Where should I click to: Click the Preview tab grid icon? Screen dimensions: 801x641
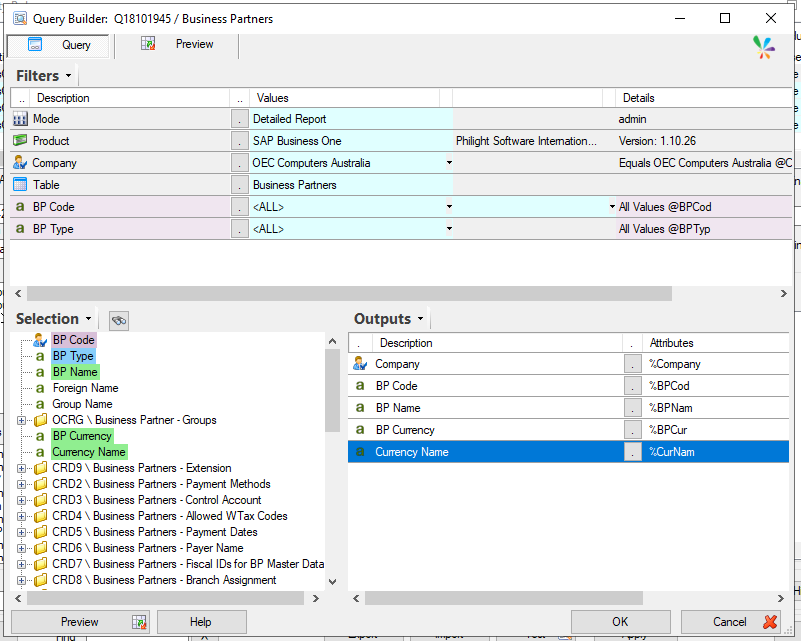tap(148, 43)
